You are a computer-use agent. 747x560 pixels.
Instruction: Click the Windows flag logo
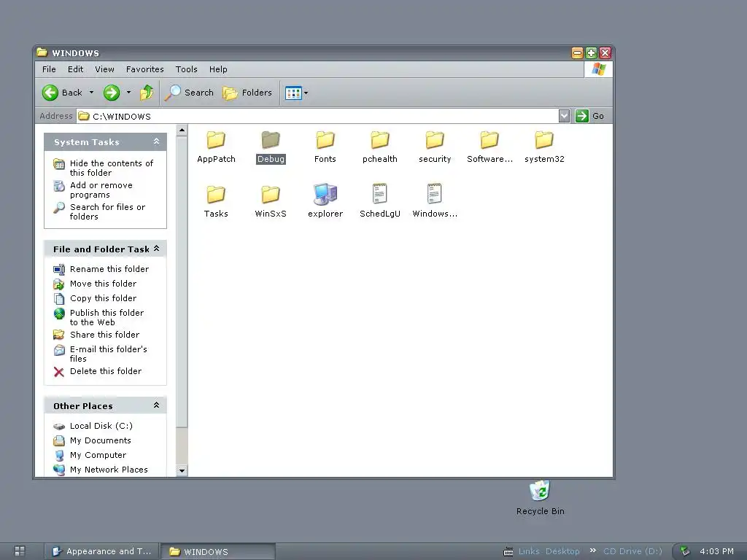pos(598,69)
